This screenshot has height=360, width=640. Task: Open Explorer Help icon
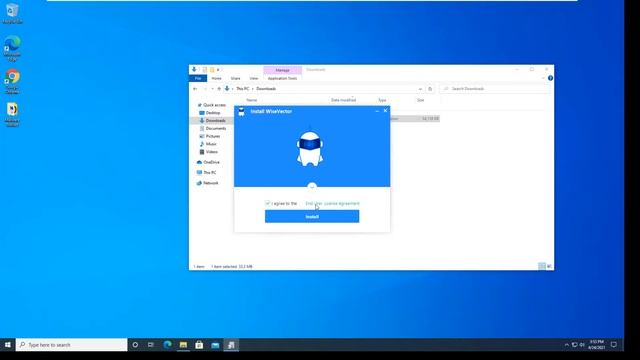click(x=550, y=78)
